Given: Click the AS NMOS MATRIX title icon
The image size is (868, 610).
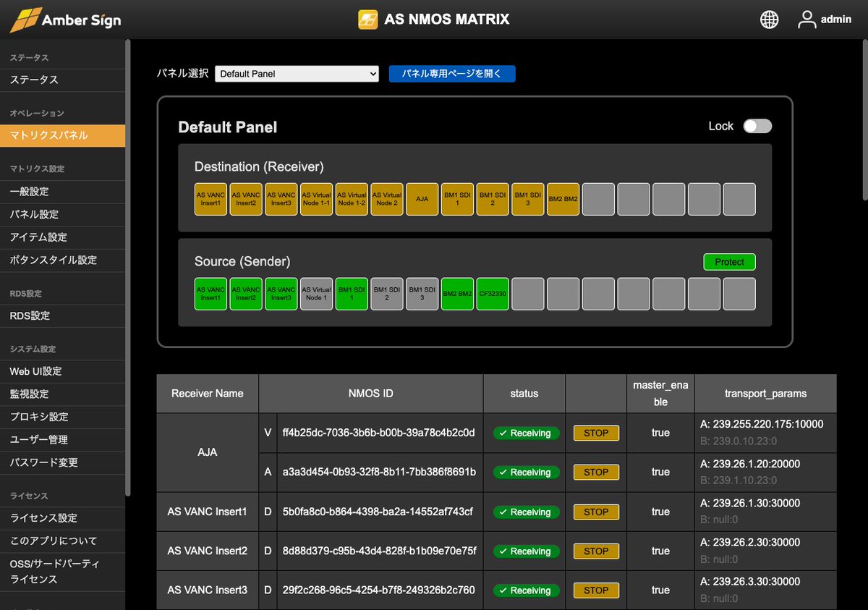Looking at the screenshot, I should 368,20.
